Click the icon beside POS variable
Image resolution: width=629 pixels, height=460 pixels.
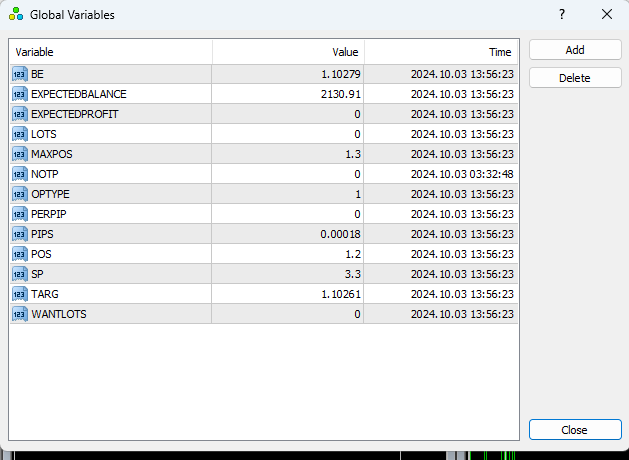point(20,254)
